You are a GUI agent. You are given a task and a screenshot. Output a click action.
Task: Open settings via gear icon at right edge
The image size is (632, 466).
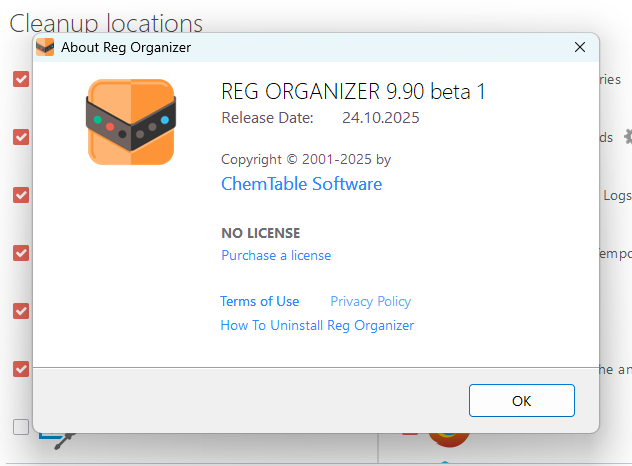click(627, 136)
